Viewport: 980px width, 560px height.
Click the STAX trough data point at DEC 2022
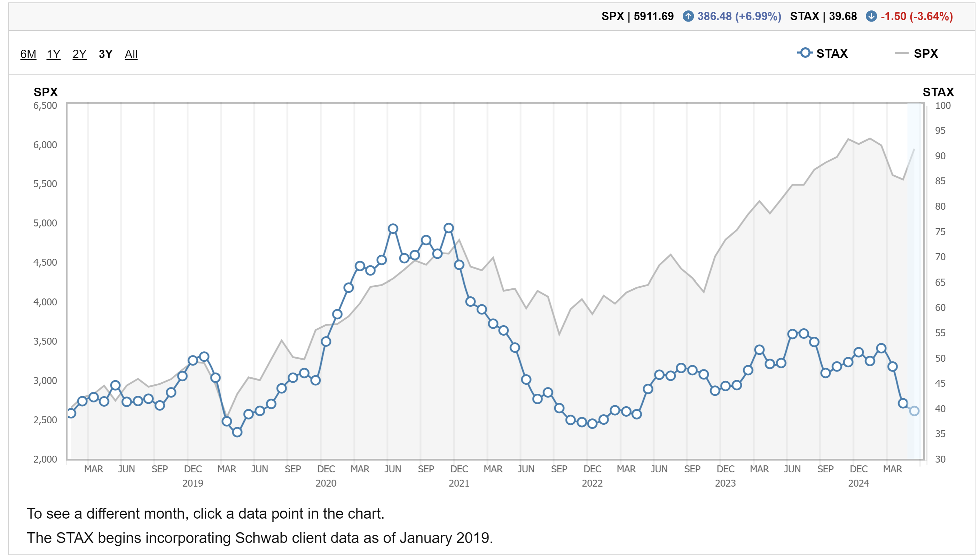point(592,423)
